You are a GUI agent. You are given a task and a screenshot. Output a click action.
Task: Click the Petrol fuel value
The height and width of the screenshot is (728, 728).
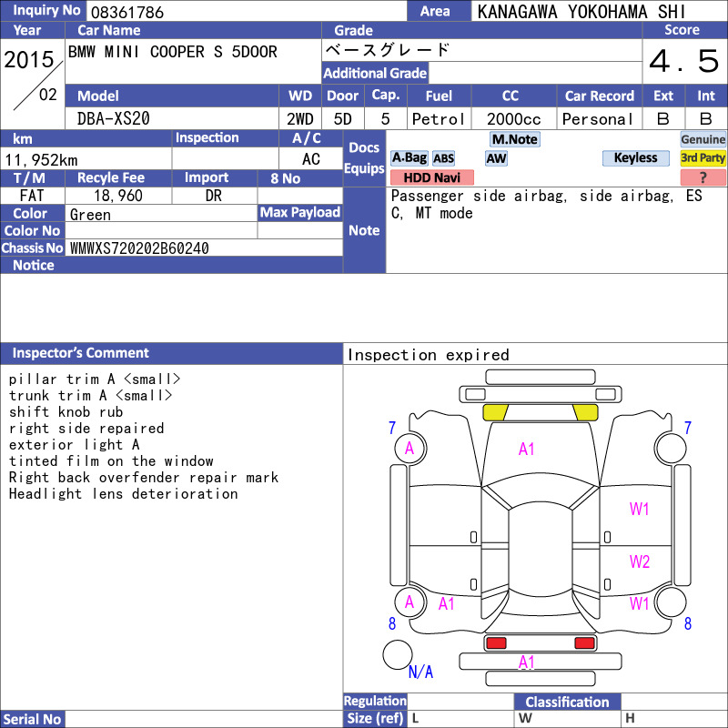click(x=439, y=119)
